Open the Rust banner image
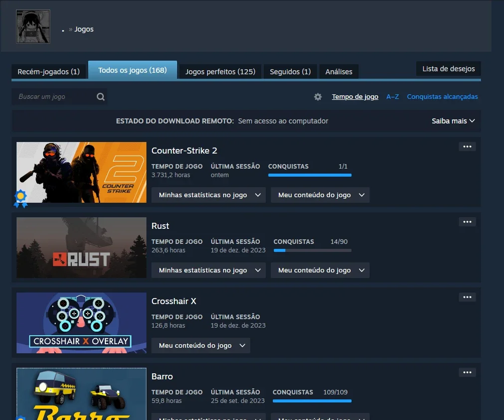This screenshot has width=504, height=420. click(81, 247)
